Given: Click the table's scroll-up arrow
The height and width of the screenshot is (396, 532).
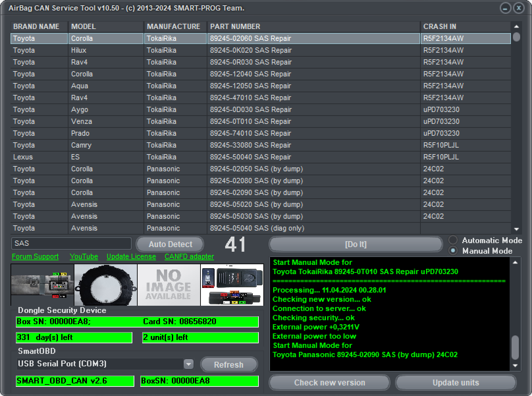Looking at the screenshot, I should pyautogui.click(x=516, y=26).
